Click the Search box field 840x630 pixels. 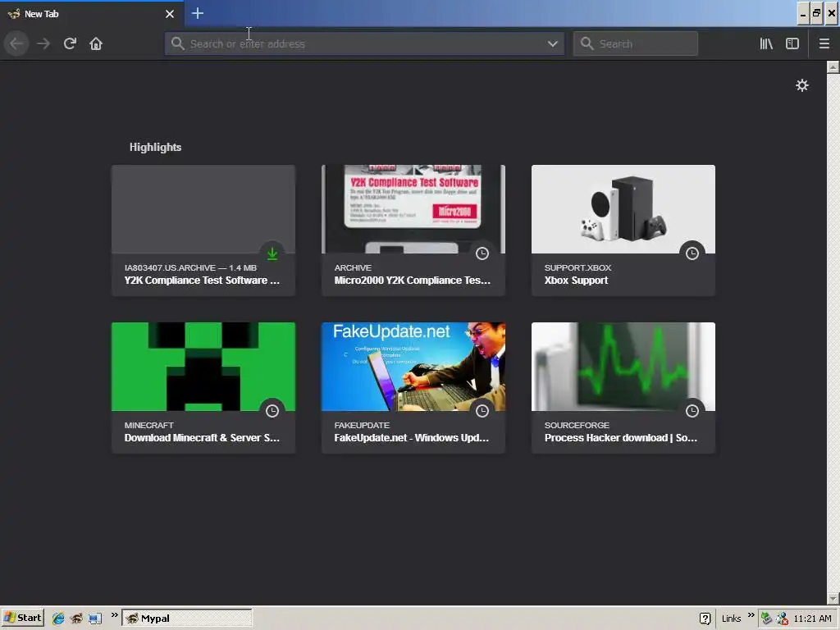[x=636, y=44]
